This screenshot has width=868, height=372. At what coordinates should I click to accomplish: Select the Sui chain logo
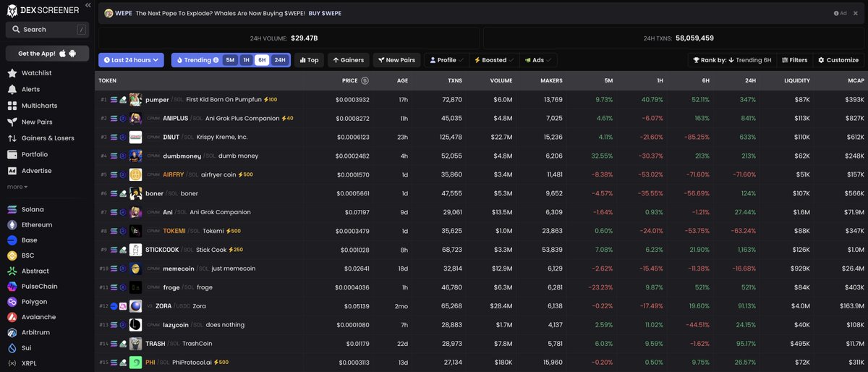(x=12, y=348)
